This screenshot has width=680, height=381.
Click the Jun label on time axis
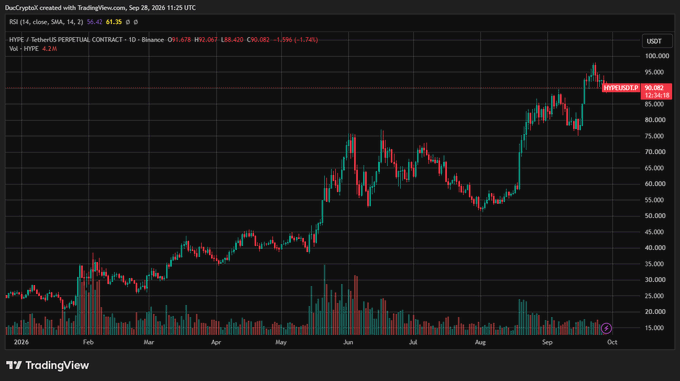pyautogui.click(x=348, y=342)
